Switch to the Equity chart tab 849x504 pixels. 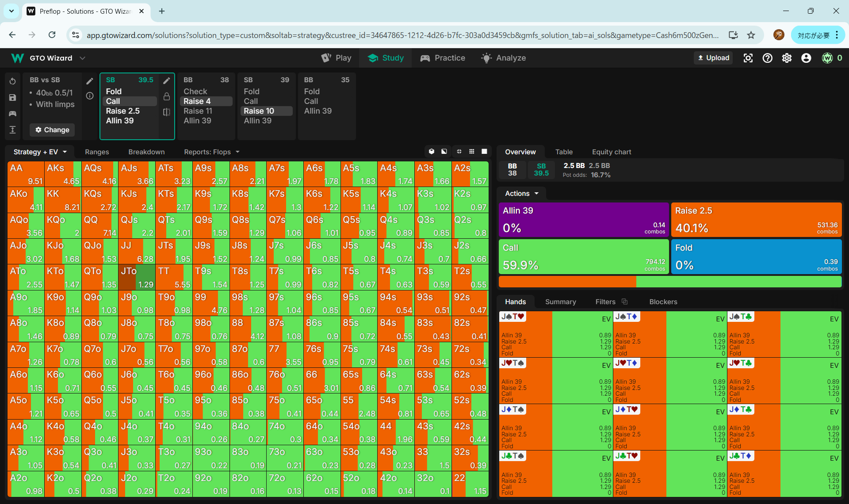(x=611, y=152)
